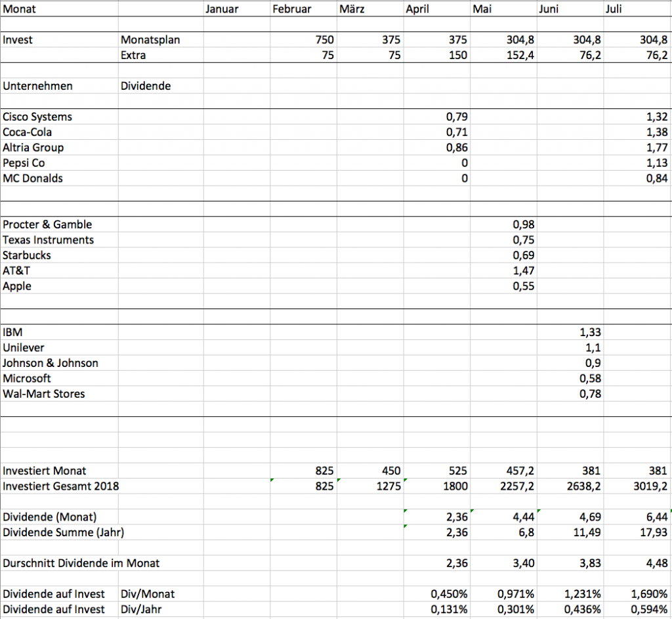Click the 0,436% Div/Jahr value in Juni

click(x=583, y=610)
